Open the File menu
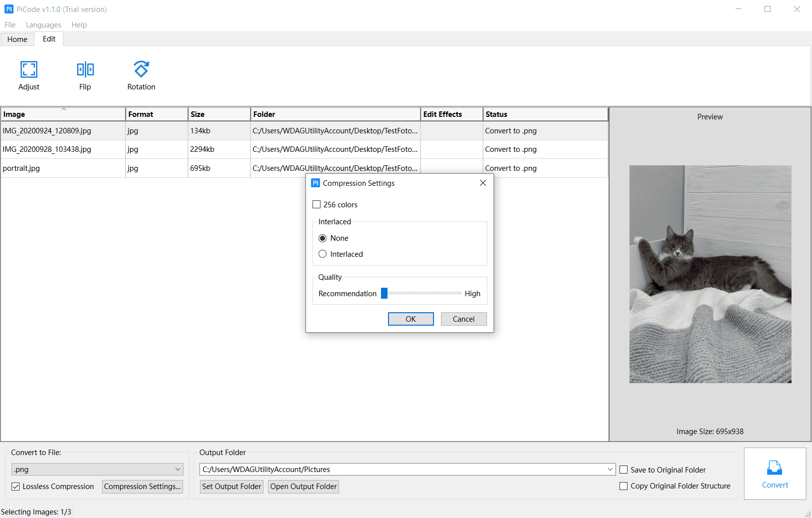The width and height of the screenshot is (812, 518). [x=10, y=25]
